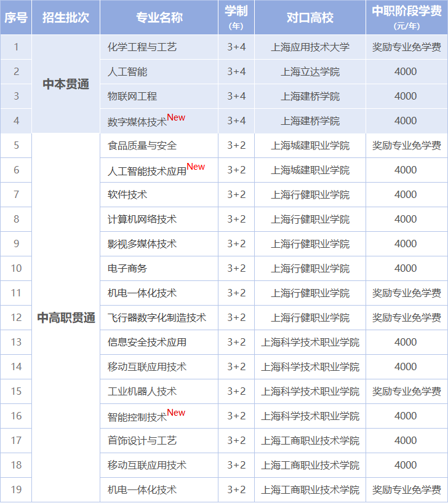
Task: Click 奖励专业免学费 in the 飞行器数字化制造技术 row
Action: tap(407, 317)
